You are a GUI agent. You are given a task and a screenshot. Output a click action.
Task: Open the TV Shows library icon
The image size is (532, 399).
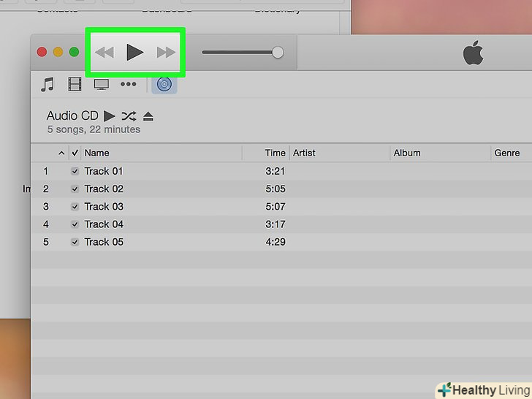click(x=102, y=84)
